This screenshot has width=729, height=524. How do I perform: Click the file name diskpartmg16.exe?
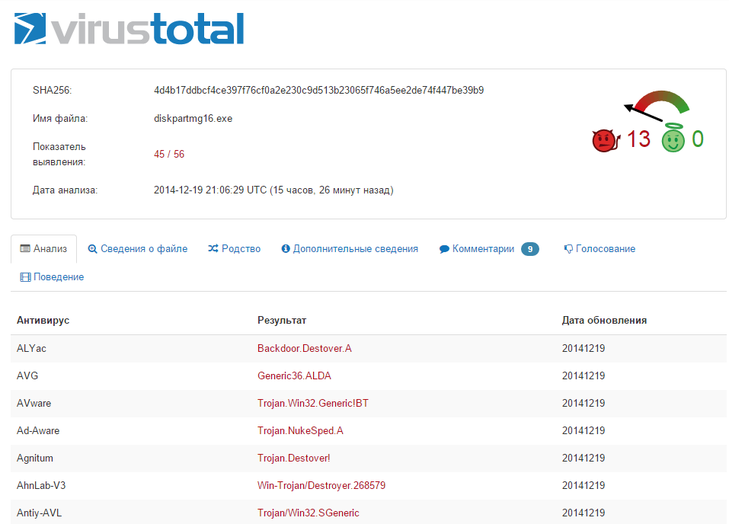(193, 119)
